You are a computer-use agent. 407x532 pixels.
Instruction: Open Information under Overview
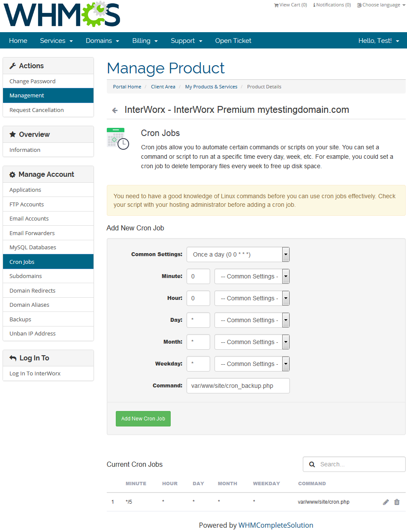(x=48, y=150)
